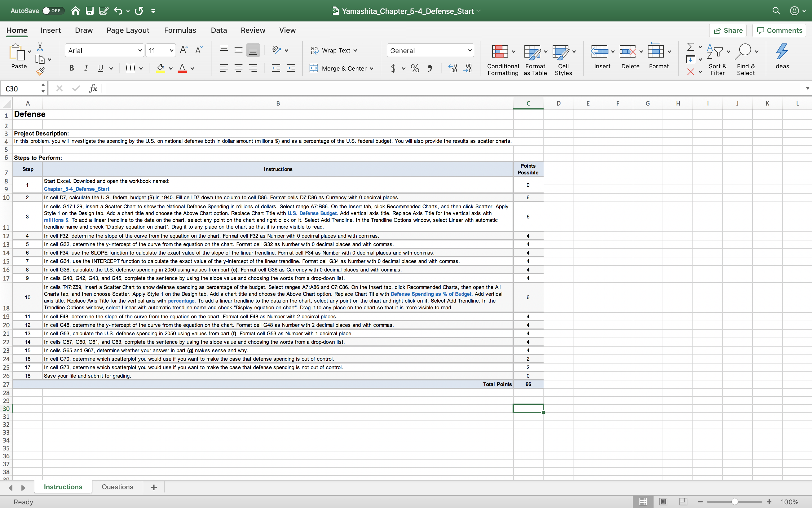812x508 pixels.
Task: Expand the formula bar
Action: [807, 88]
